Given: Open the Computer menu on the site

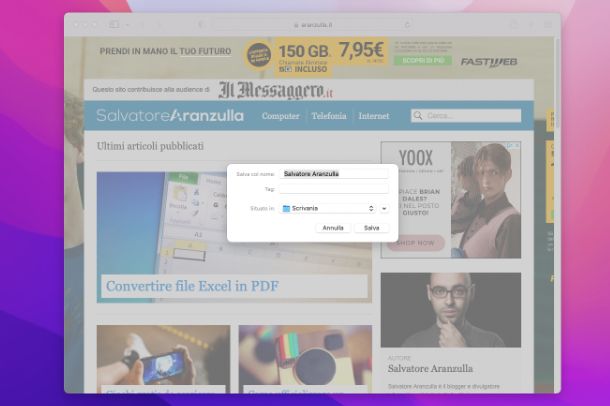Looking at the screenshot, I should pos(280,116).
